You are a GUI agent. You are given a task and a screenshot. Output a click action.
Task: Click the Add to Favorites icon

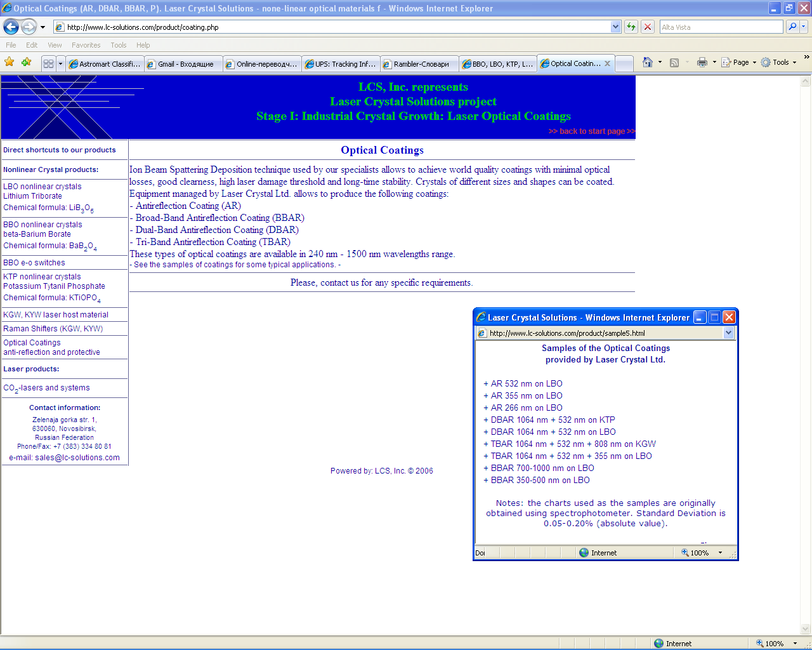click(26, 62)
